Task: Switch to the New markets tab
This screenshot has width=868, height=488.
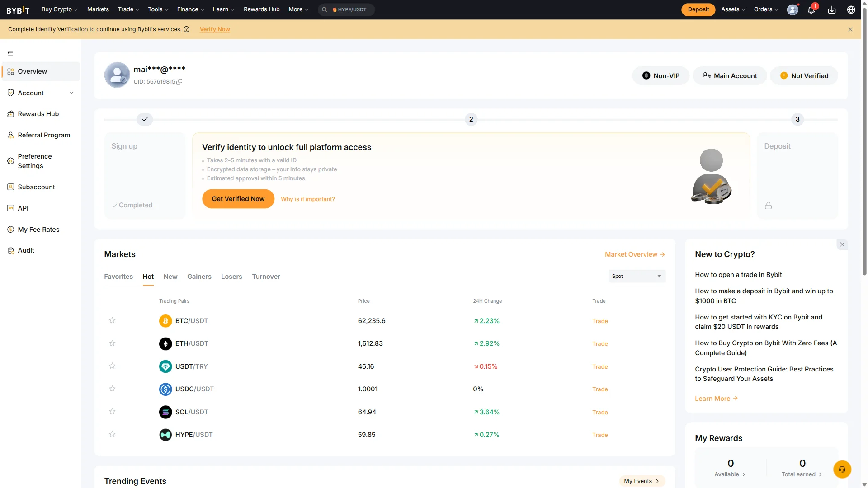Action: pos(170,277)
